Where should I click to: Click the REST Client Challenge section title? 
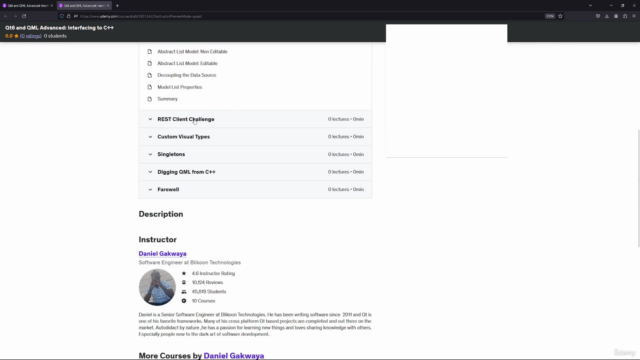pos(186,119)
